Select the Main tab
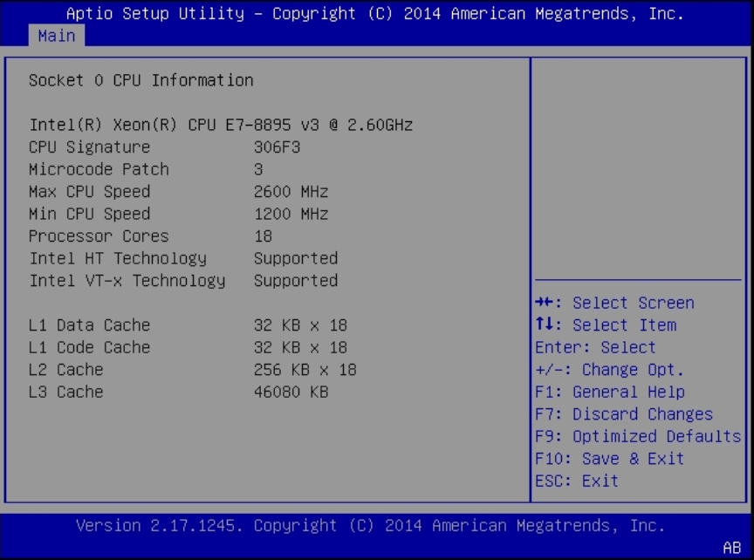The width and height of the screenshot is (754, 560). tap(57, 36)
